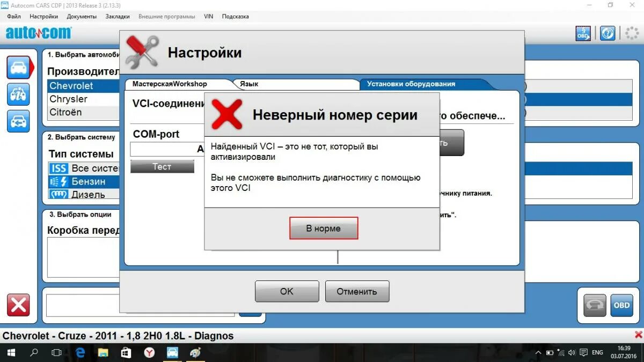This screenshot has height=362, width=644.
Task: Click the previous car icon in sidebar
Action: tap(19, 121)
